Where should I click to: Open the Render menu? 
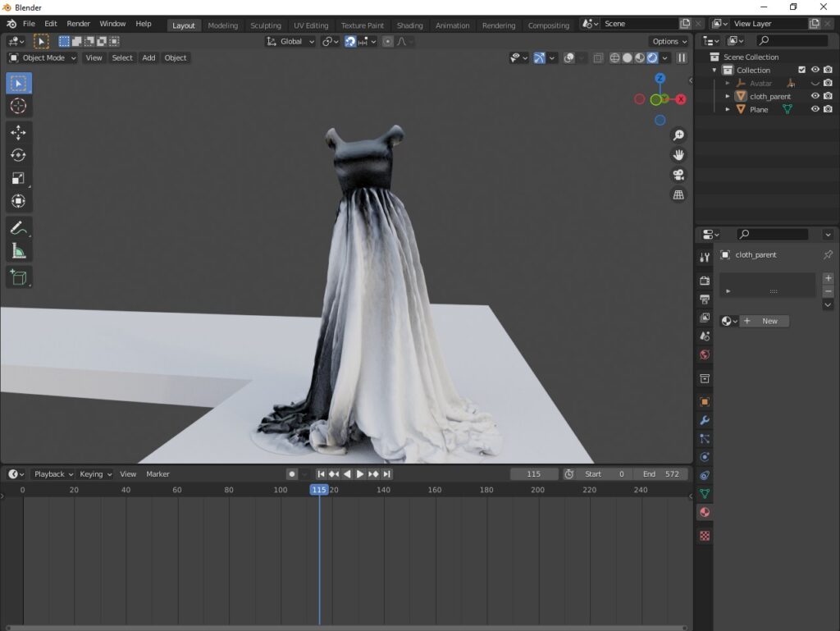click(78, 24)
